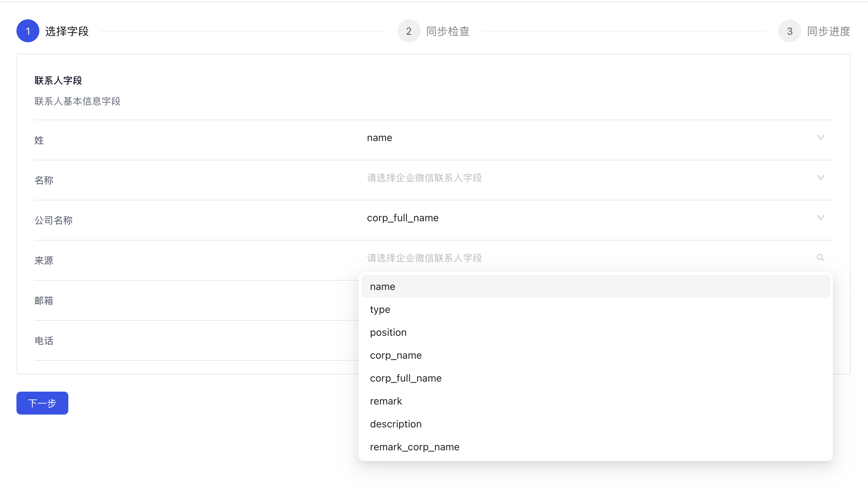Screen dimensions: 868x494
Task: Click the 名称 placeholder input field
Action: pos(424,178)
